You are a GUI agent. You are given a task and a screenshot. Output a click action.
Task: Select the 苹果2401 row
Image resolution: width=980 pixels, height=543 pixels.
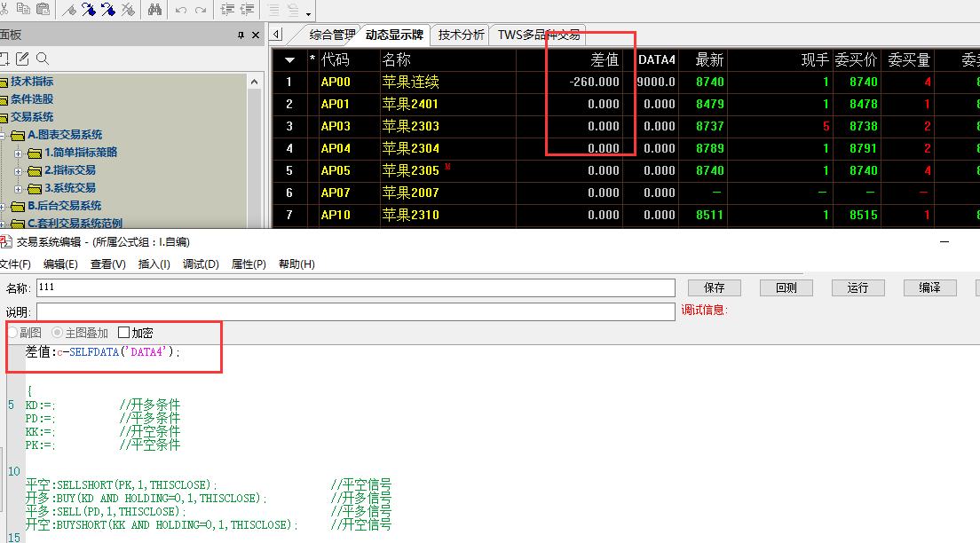coord(626,105)
